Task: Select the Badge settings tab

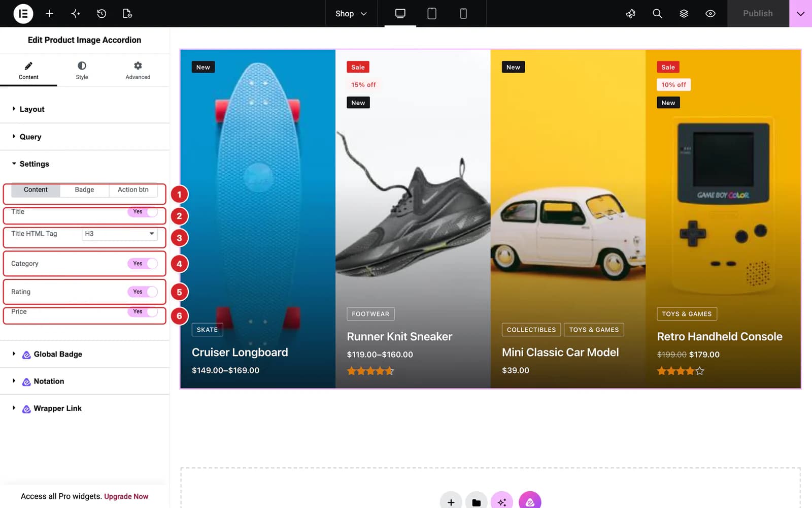Action: tap(84, 189)
